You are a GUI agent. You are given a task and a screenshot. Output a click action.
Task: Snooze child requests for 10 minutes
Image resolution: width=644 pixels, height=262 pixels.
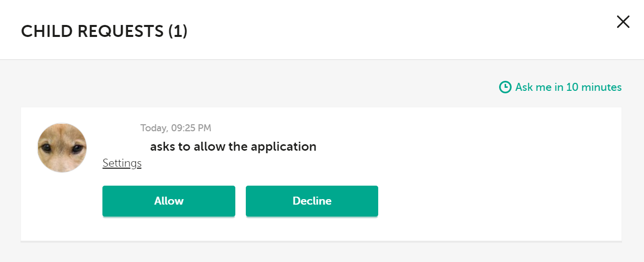[568, 87]
